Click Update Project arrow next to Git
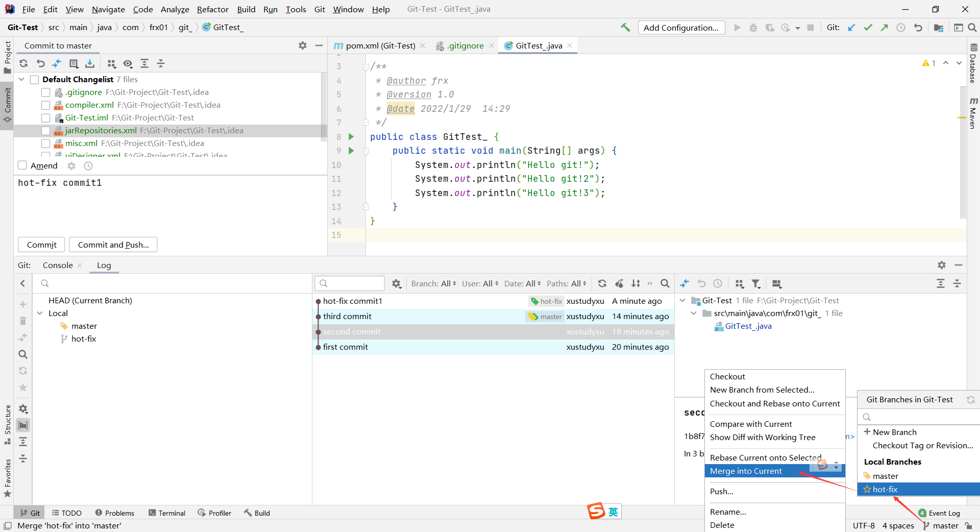980x532 pixels. pos(851,28)
